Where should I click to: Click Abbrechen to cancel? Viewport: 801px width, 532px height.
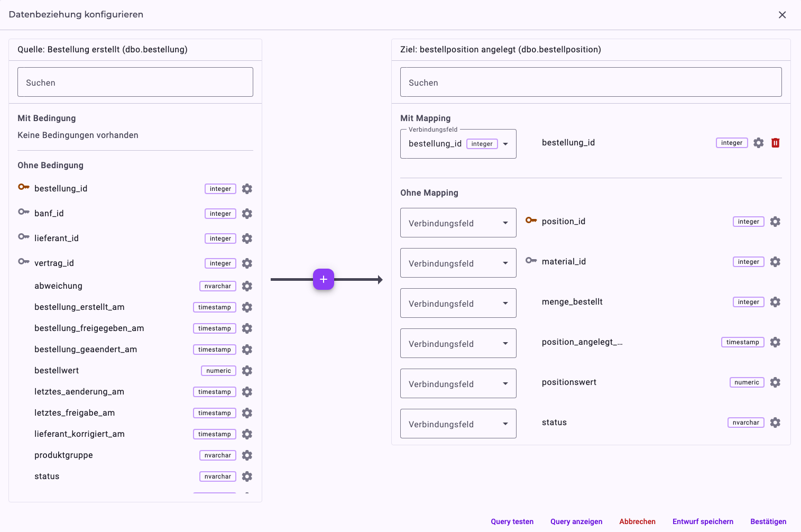(x=638, y=521)
